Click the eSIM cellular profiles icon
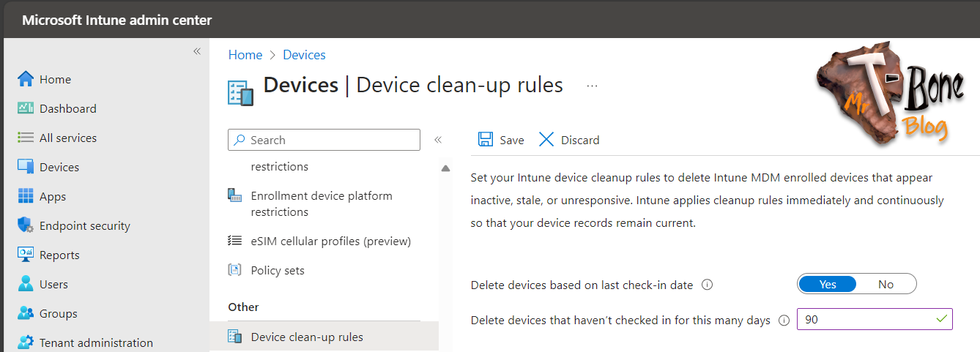Image resolution: width=980 pixels, height=352 pixels. (235, 241)
